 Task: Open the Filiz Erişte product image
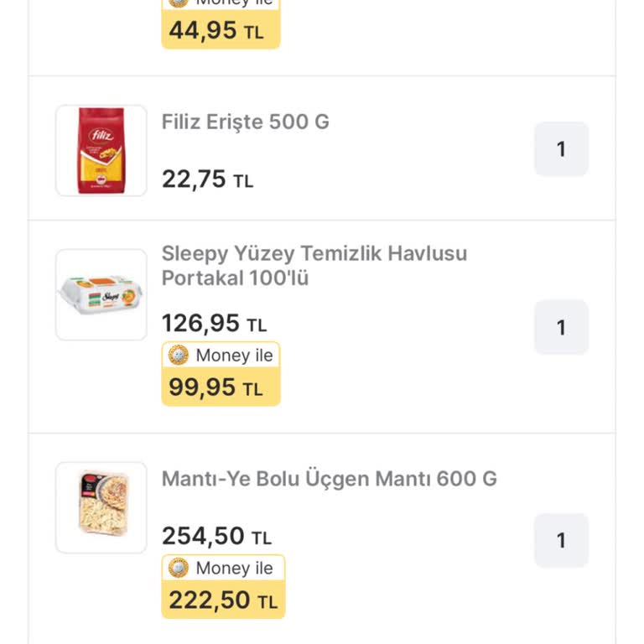point(101,151)
